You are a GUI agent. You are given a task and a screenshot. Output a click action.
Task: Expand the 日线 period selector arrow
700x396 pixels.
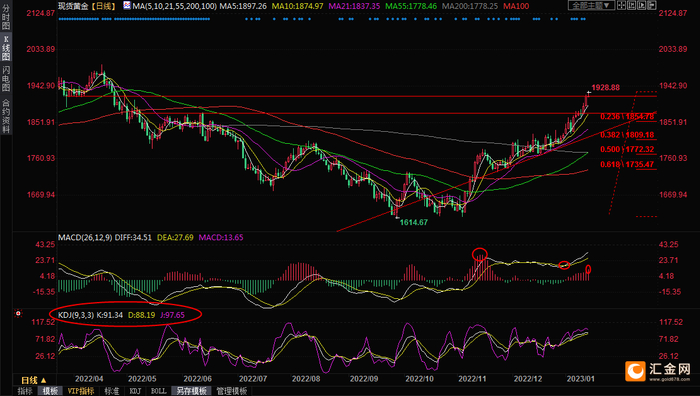pos(43,380)
